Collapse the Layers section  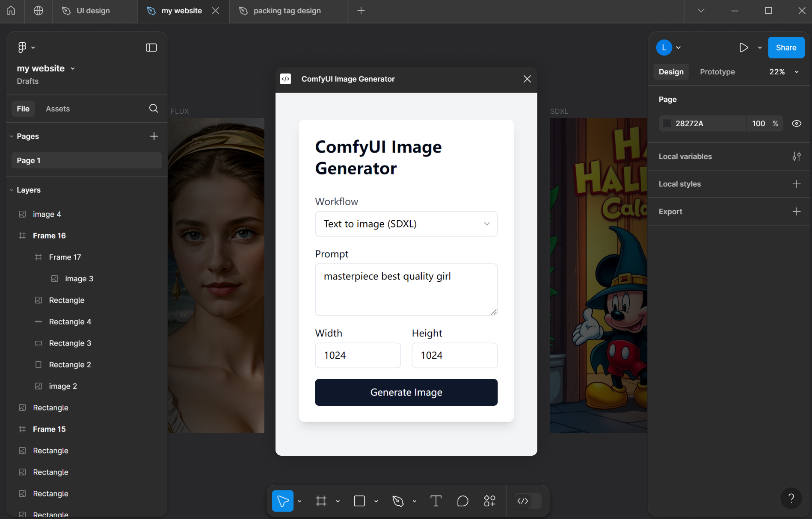[11, 190]
